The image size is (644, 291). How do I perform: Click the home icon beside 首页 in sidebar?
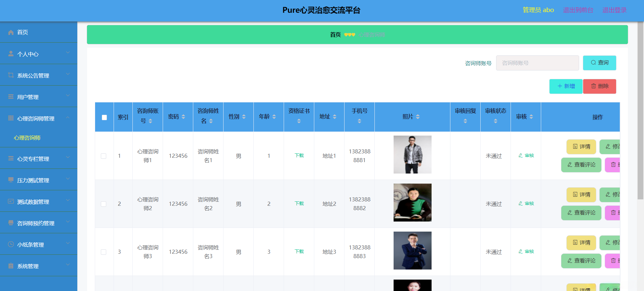tap(11, 32)
